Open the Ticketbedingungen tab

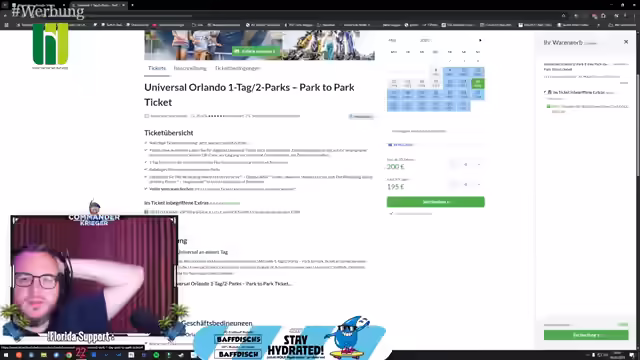238,68
